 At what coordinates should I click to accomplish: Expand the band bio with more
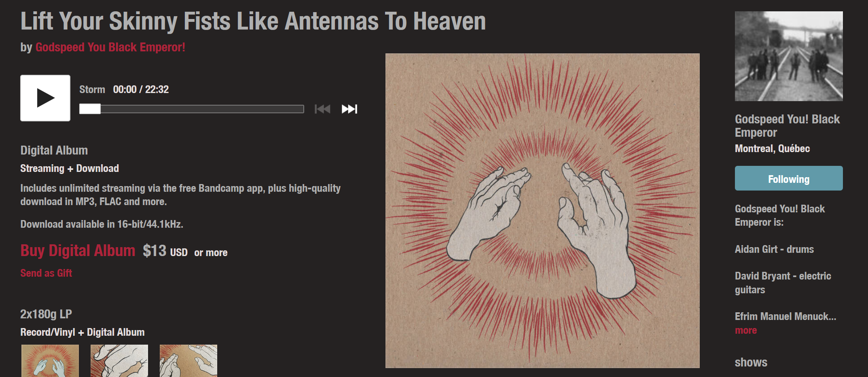click(x=745, y=330)
